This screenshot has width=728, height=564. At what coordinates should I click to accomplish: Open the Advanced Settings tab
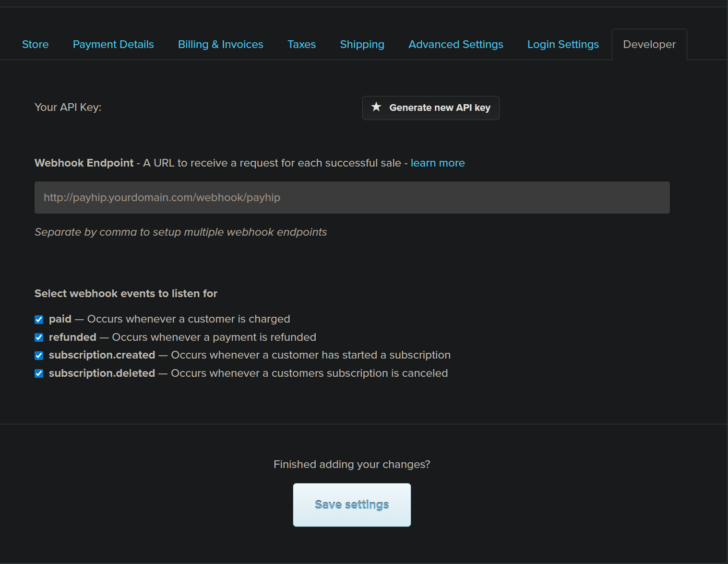[455, 44]
